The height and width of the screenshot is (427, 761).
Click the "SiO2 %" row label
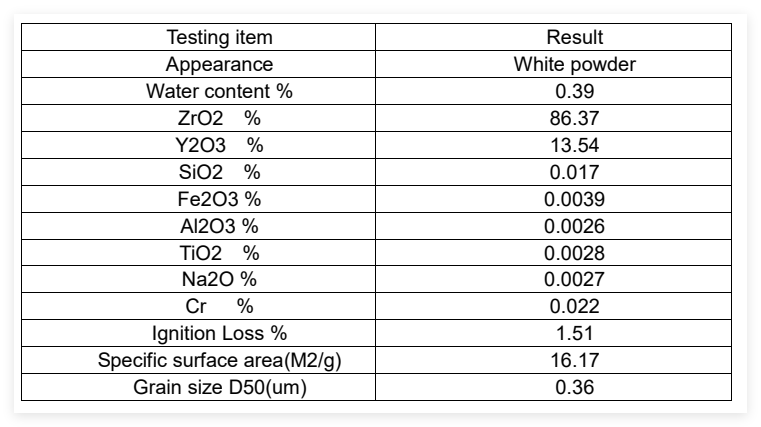[x=219, y=172]
